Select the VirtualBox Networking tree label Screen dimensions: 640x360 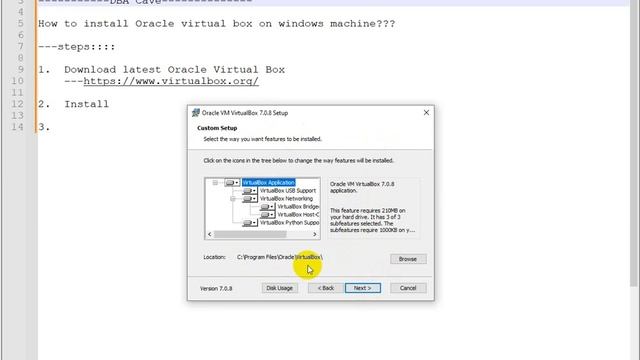[x=286, y=199]
